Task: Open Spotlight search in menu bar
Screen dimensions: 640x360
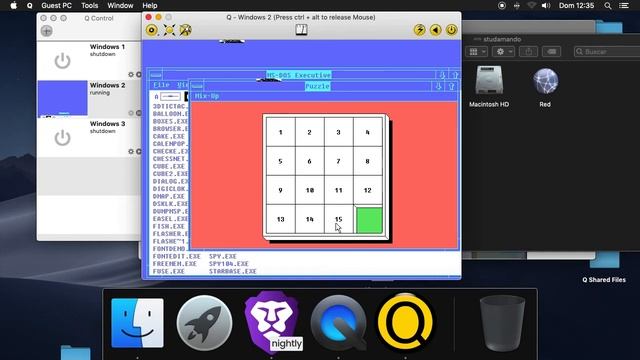Action: point(608,6)
